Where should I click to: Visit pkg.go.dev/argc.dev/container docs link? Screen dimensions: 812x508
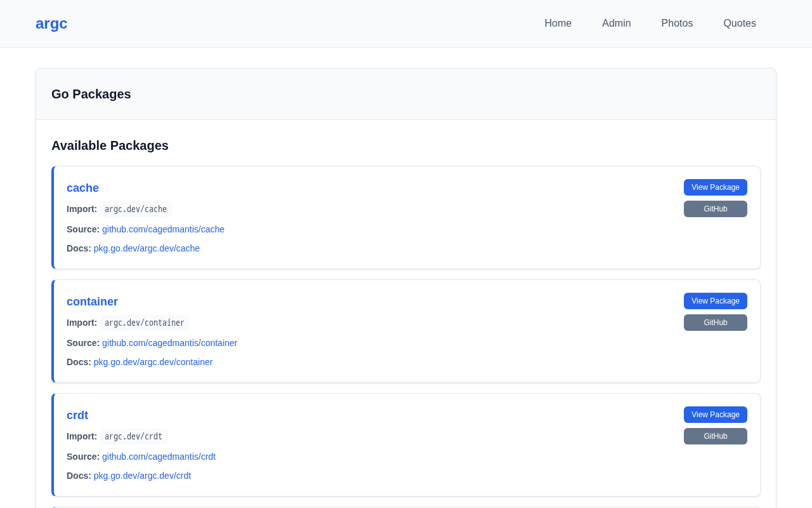pyautogui.click(x=153, y=362)
